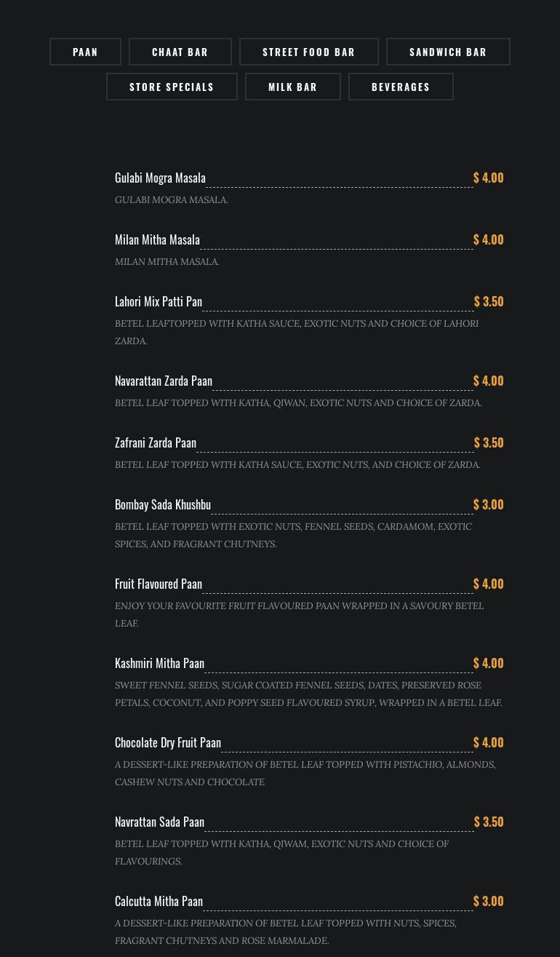The height and width of the screenshot is (957, 560).
Task: Click the Chocolate Dry Fruit Paan price
Action: (x=488, y=742)
